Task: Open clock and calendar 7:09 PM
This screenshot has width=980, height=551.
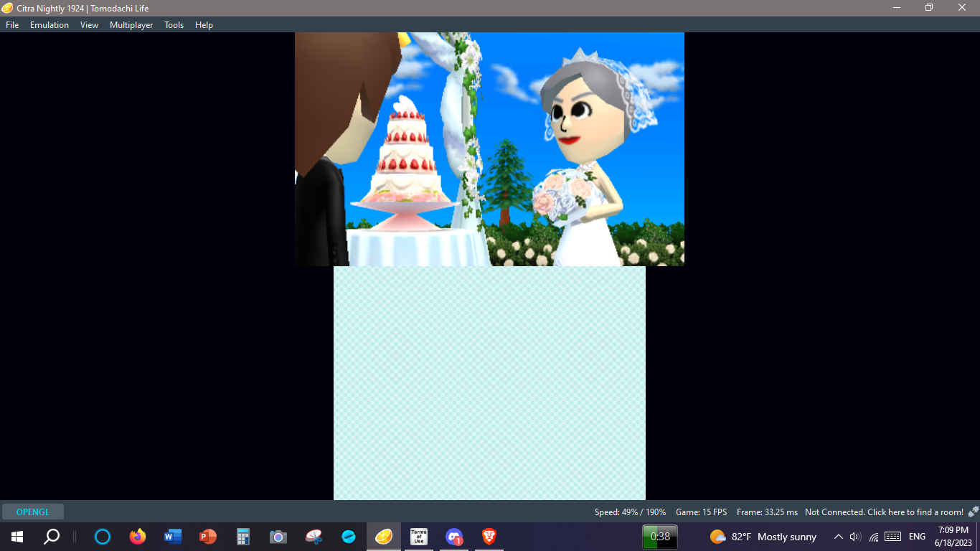Action: [953, 537]
